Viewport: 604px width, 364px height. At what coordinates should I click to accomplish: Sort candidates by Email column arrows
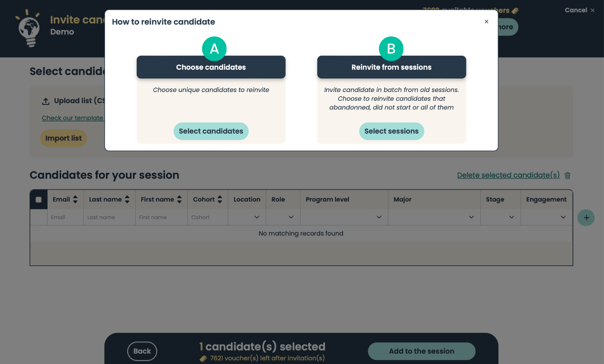75,200
